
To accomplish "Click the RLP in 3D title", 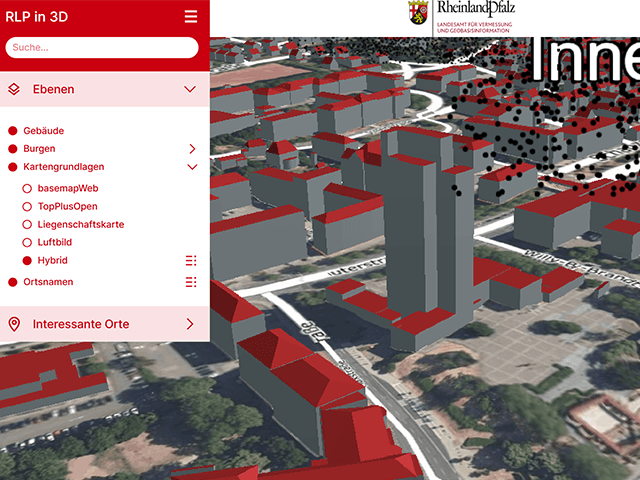I will coord(37,17).
